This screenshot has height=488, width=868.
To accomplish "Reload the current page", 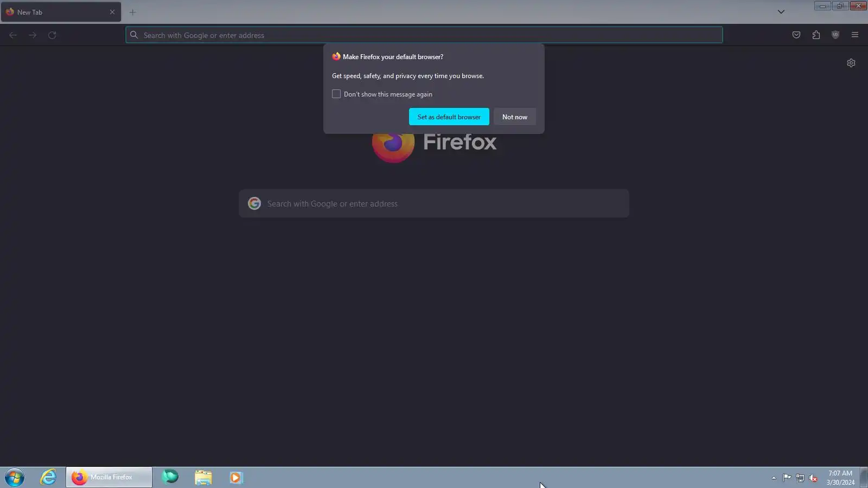I will tap(52, 35).
